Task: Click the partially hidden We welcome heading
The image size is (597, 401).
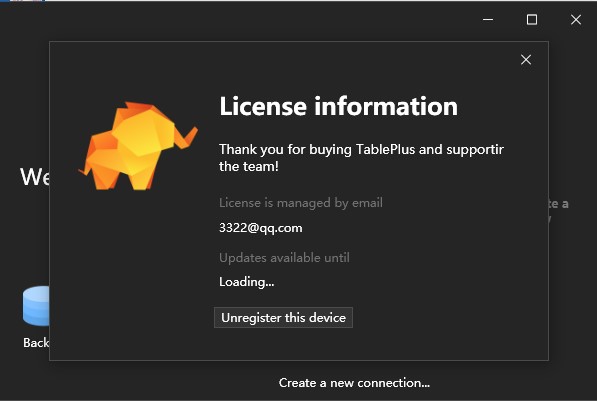Action: tap(35, 177)
